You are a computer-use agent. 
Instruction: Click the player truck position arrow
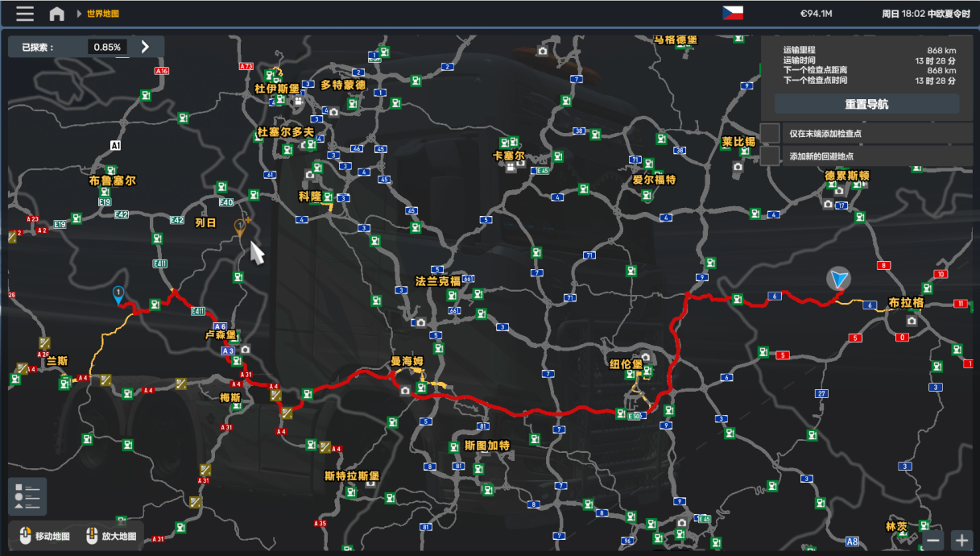coord(839,280)
